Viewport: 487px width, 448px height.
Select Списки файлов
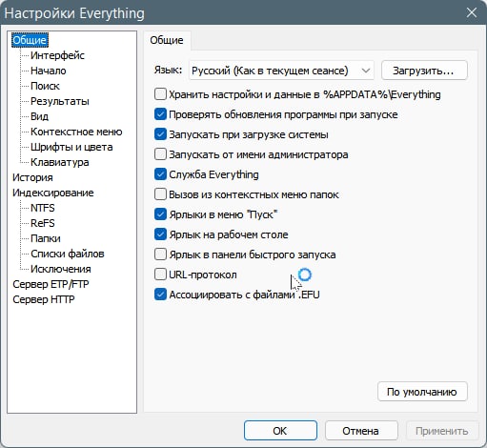(68, 254)
